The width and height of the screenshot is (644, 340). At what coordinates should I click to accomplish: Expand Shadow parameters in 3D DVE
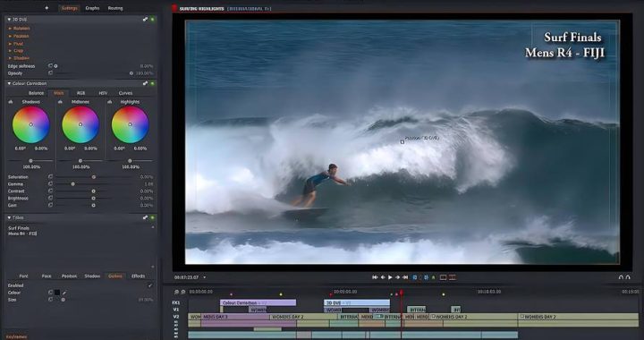(10, 58)
